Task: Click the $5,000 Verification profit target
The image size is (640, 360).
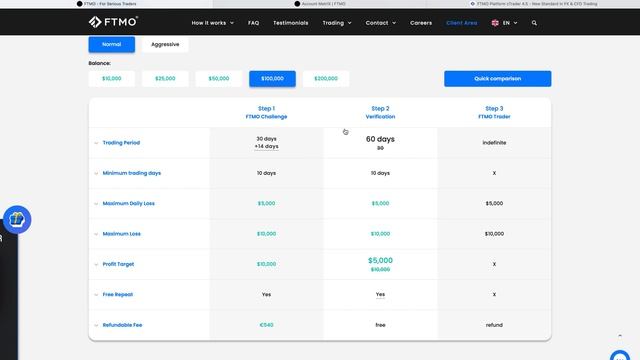Action: (x=380, y=260)
